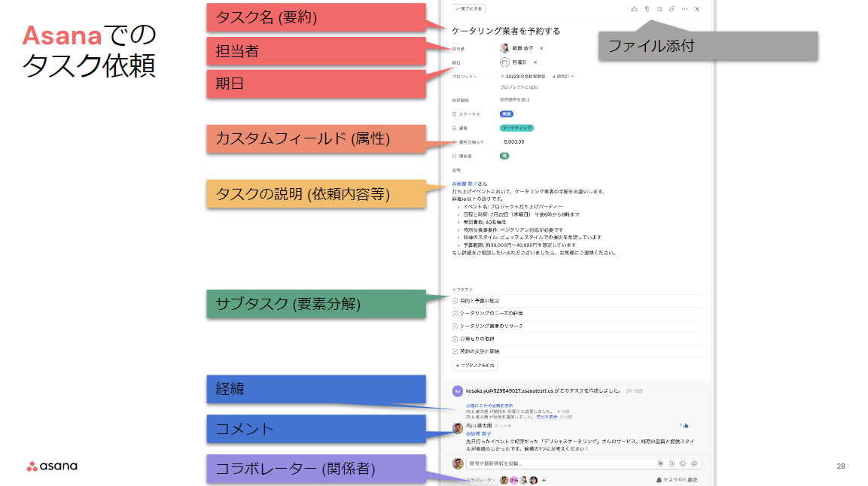The height and width of the screenshot is (486, 868).
Task: Click the @板橋 mention in the comment
Action: coord(479,434)
